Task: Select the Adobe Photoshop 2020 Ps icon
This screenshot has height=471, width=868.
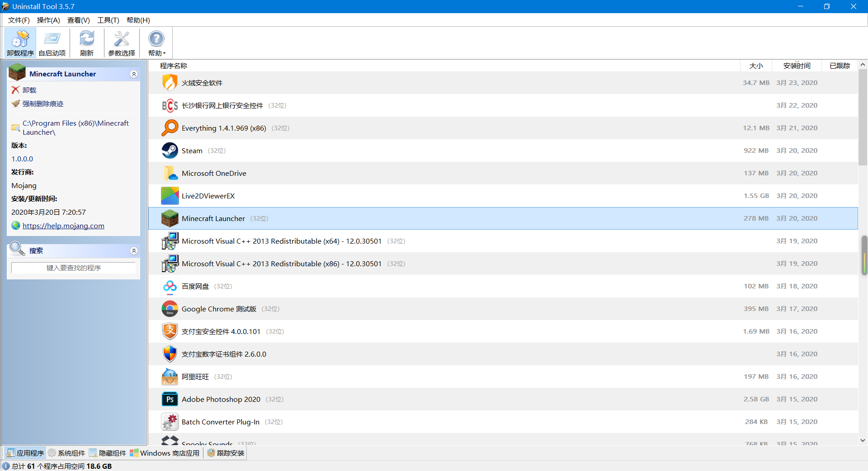Action: click(170, 399)
